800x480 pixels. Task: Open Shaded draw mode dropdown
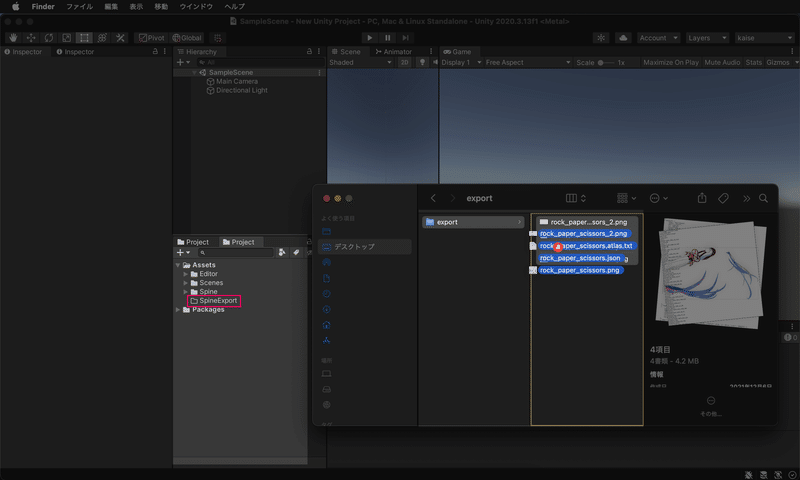pyautogui.click(x=360, y=62)
